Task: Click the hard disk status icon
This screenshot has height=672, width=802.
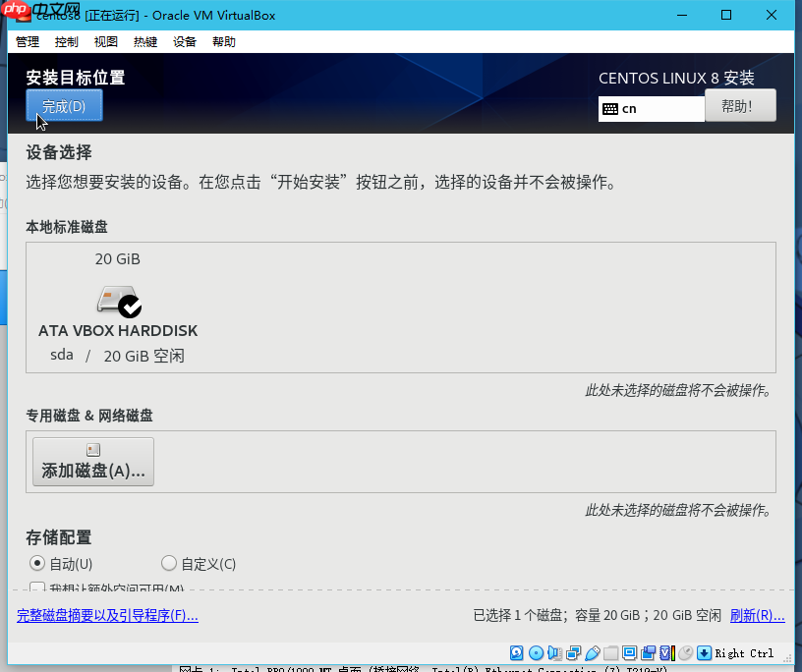Action: 515,652
